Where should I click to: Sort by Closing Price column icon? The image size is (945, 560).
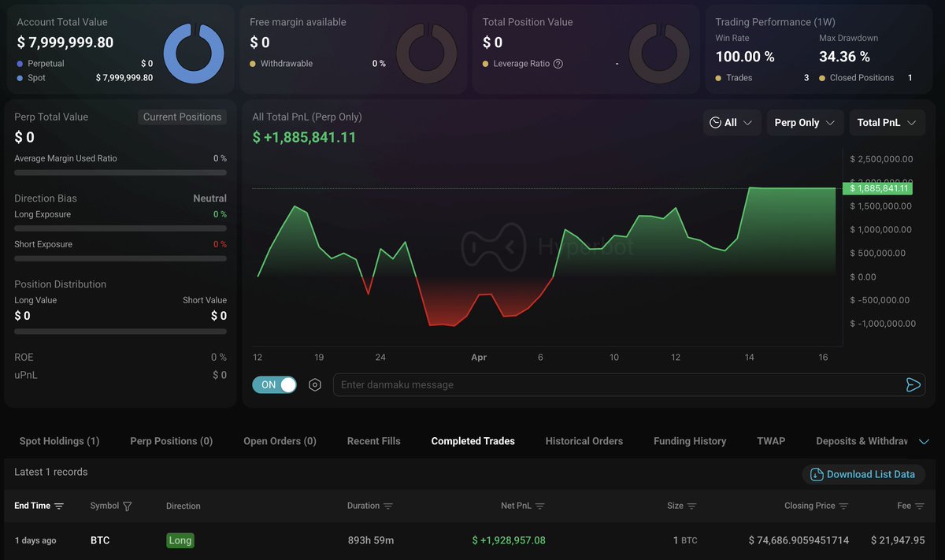[x=843, y=506]
